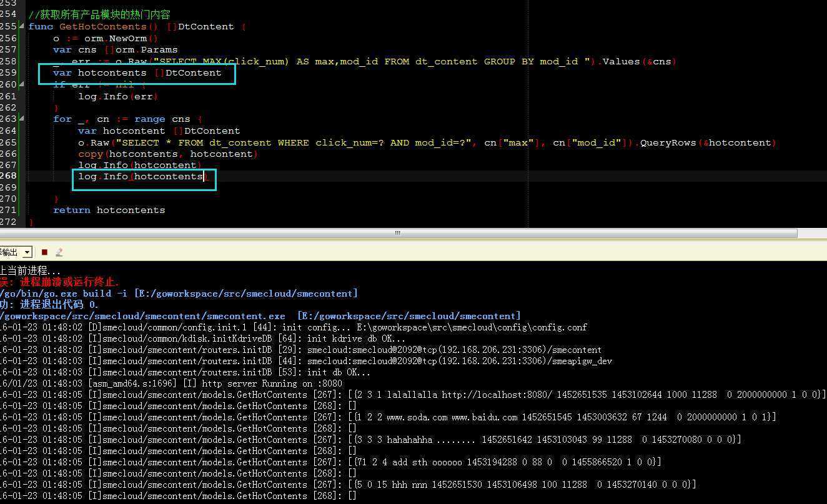Click line number 270 in the gutter
Screen dimensions: 827x504
pos(8,199)
